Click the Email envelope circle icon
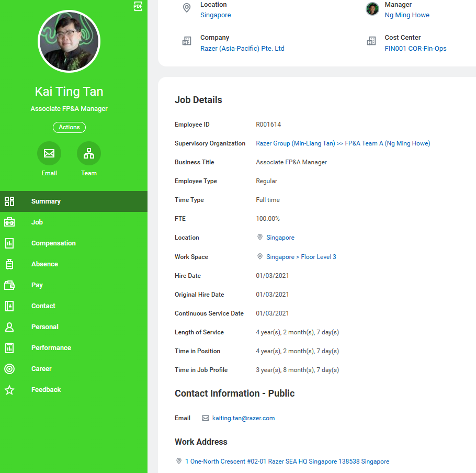The image size is (476, 473). point(49,153)
